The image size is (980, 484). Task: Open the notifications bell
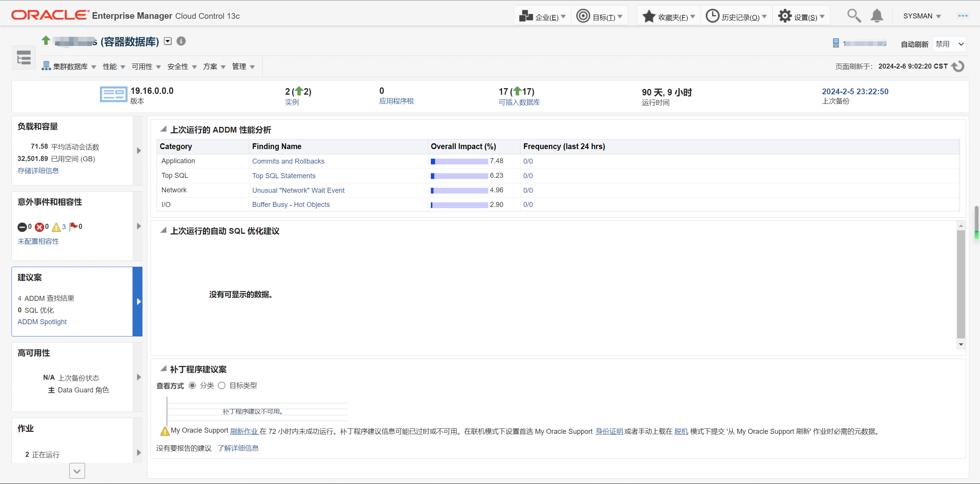pyautogui.click(x=877, y=16)
